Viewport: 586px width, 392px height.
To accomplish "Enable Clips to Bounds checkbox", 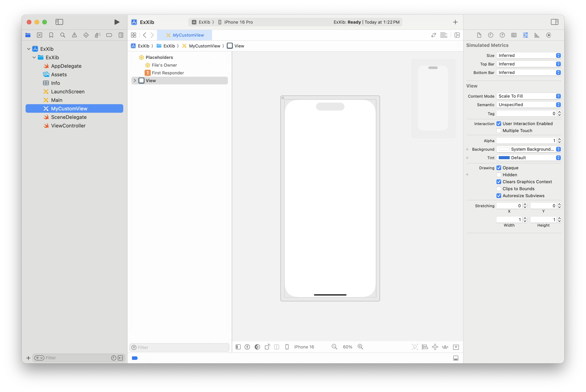I will (x=499, y=189).
